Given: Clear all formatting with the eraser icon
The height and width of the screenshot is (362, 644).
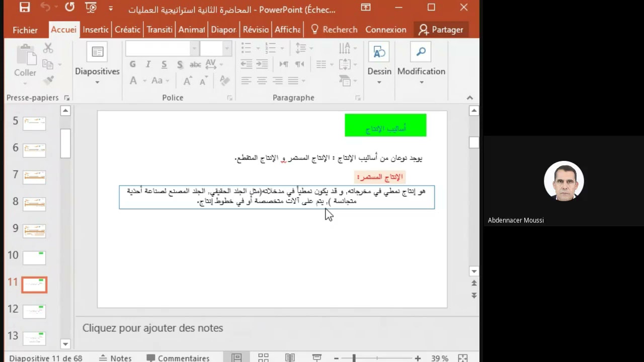Looking at the screenshot, I should 225,81.
